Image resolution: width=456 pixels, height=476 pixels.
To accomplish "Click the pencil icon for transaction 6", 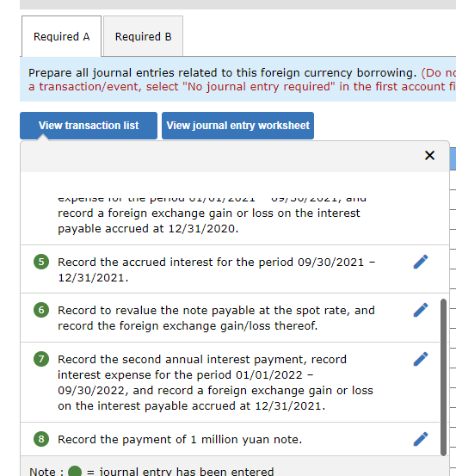I will click(421, 310).
